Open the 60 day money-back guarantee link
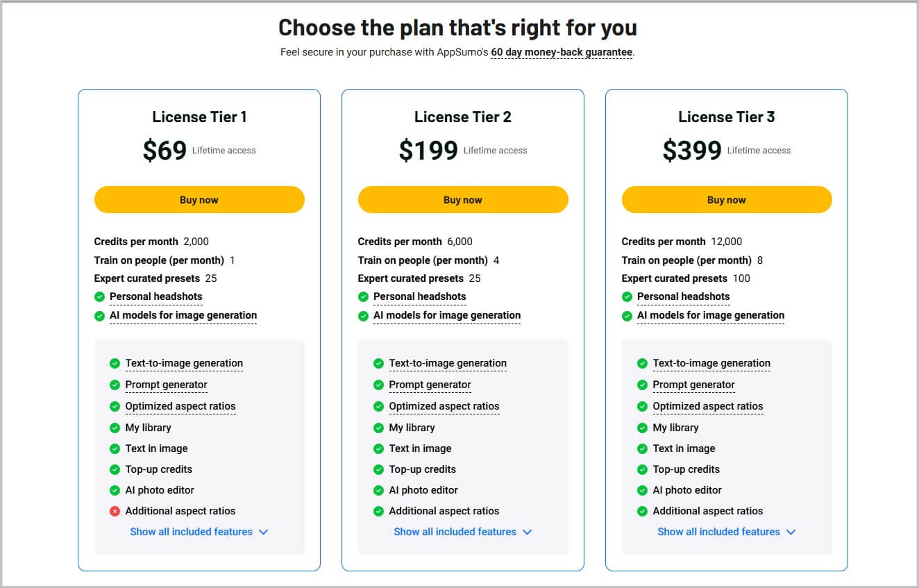Image resolution: width=919 pixels, height=588 pixels. point(561,51)
